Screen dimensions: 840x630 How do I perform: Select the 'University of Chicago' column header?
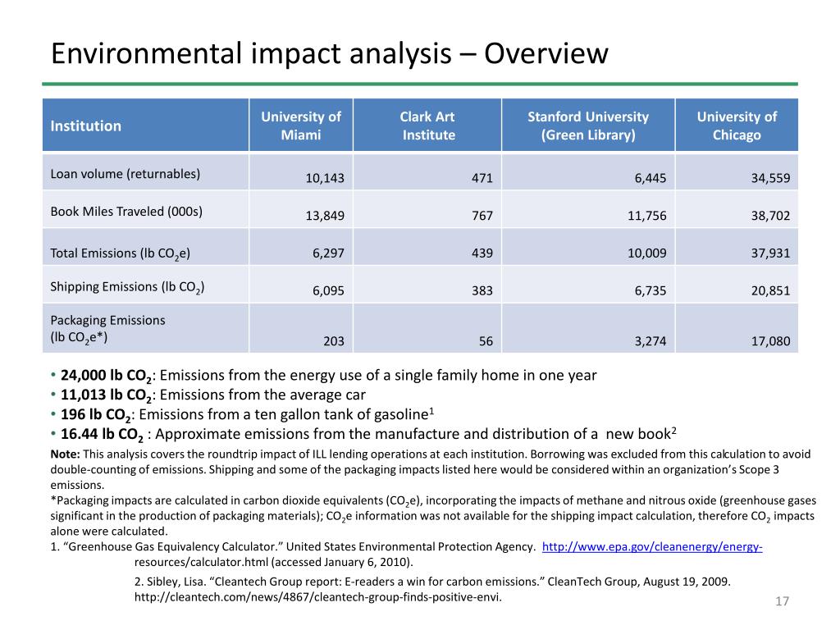tap(737, 126)
